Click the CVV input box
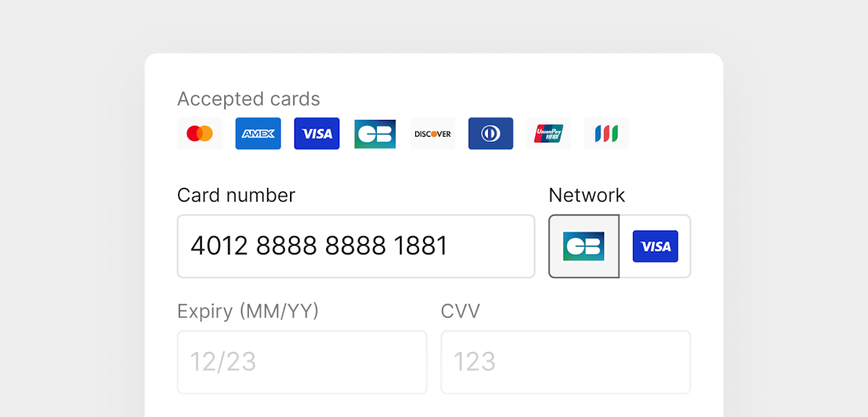Image resolution: width=868 pixels, height=417 pixels. pyautogui.click(x=565, y=361)
